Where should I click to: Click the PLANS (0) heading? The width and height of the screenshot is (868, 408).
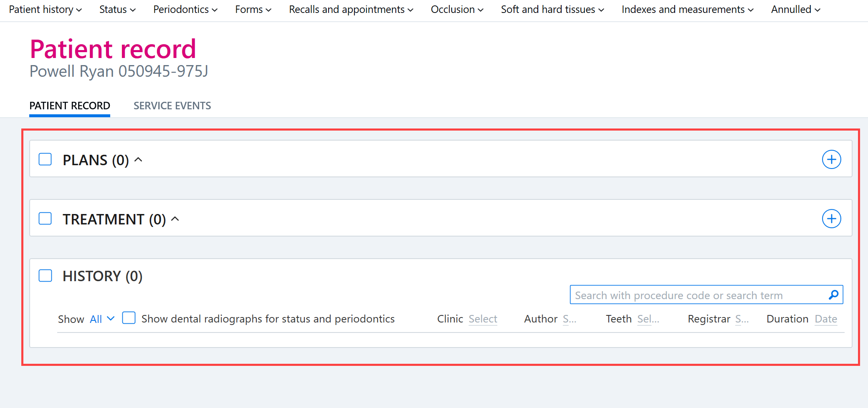(96, 160)
